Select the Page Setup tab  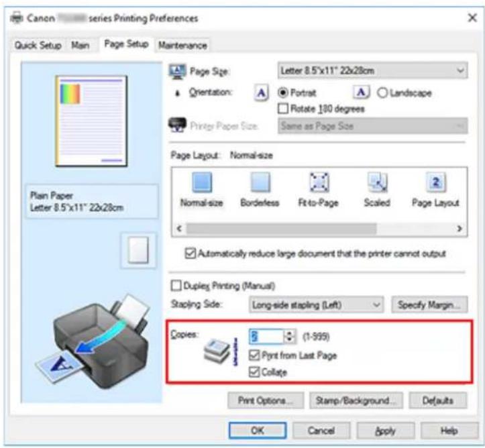coord(127,44)
